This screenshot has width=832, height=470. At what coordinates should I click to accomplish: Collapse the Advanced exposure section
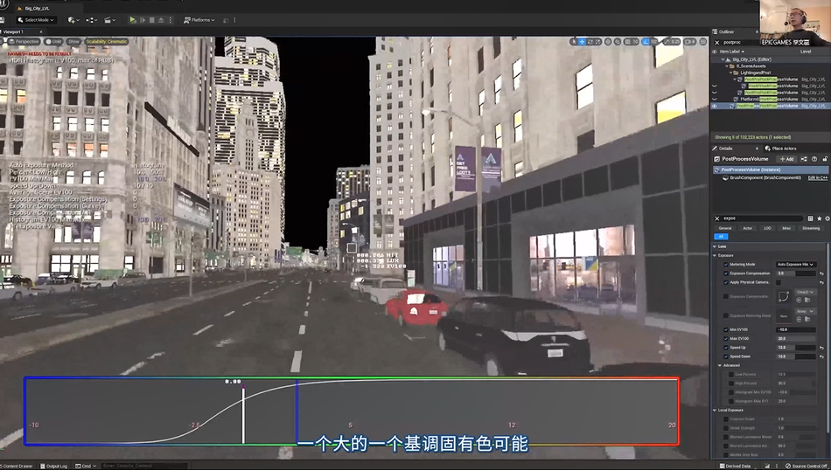(720, 365)
